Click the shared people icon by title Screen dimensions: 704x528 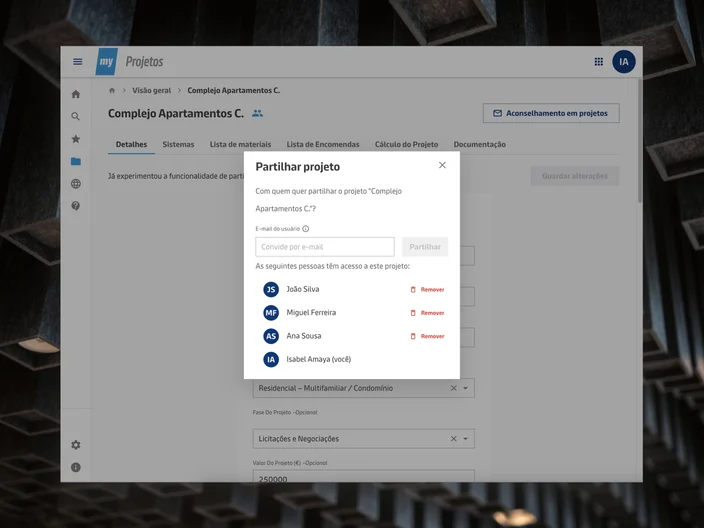point(257,114)
